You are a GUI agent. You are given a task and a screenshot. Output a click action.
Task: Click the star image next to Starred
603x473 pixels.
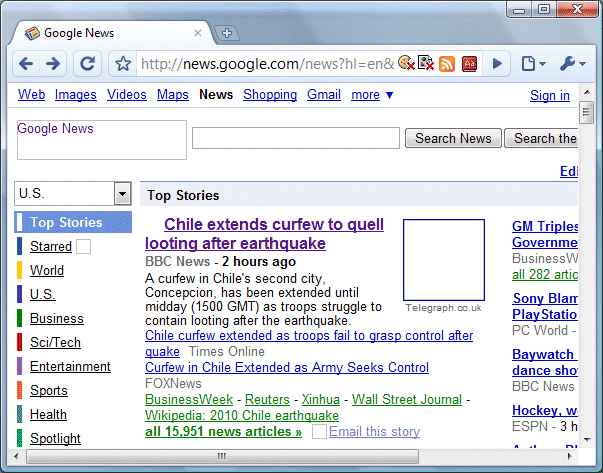pyautogui.click(x=83, y=246)
